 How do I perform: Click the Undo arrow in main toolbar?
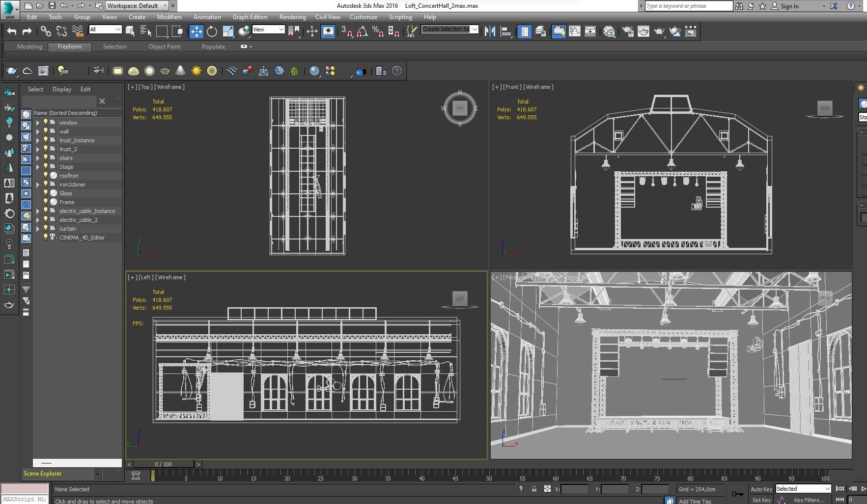click(x=12, y=31)
